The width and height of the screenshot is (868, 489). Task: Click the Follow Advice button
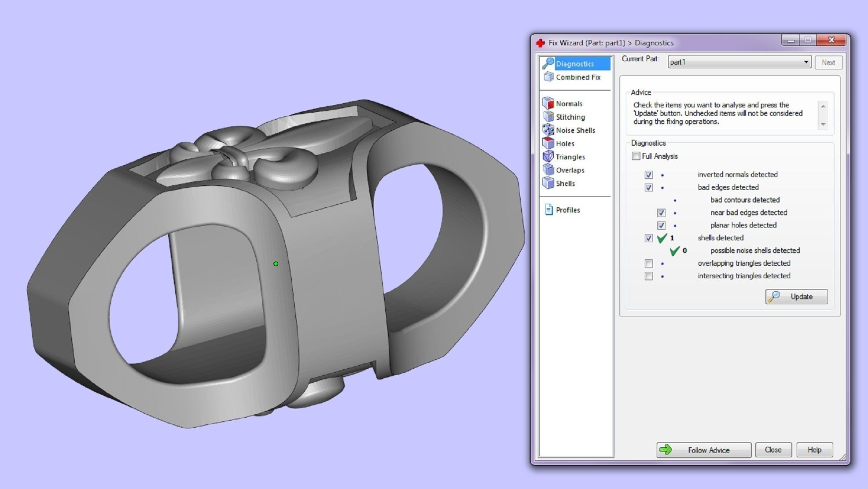pos(703,450)
